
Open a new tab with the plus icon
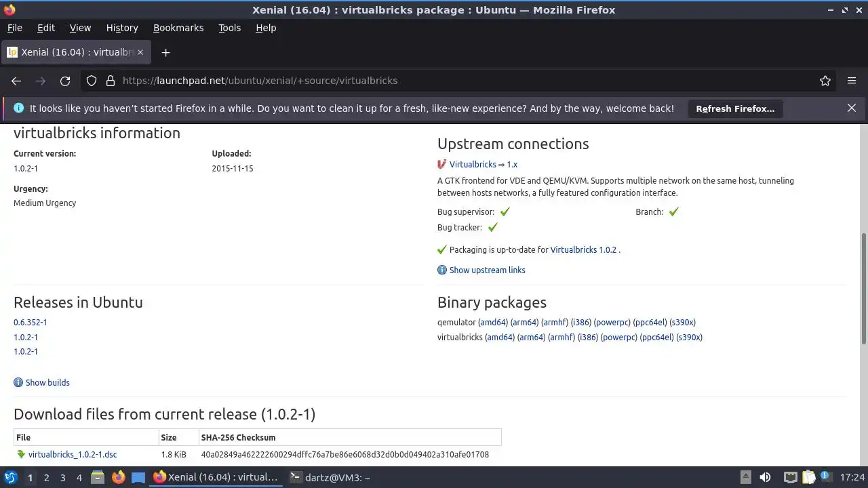(165, 52)
